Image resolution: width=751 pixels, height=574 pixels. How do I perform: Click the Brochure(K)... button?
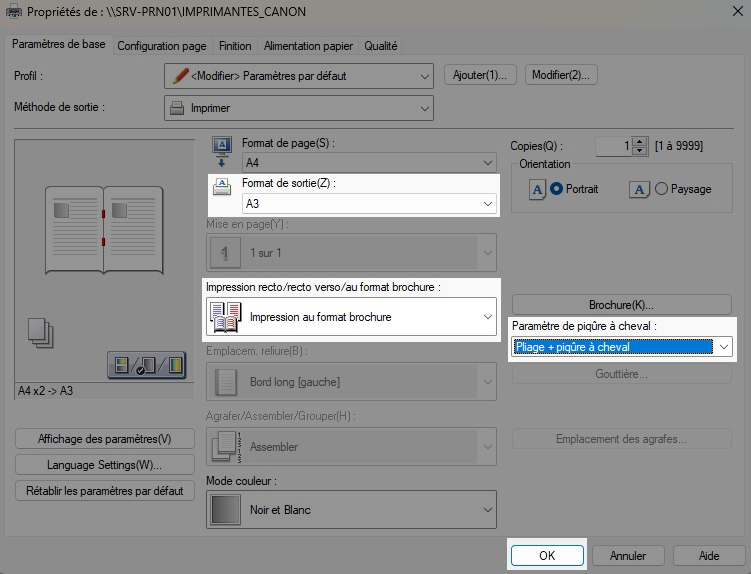pos(621,305)
